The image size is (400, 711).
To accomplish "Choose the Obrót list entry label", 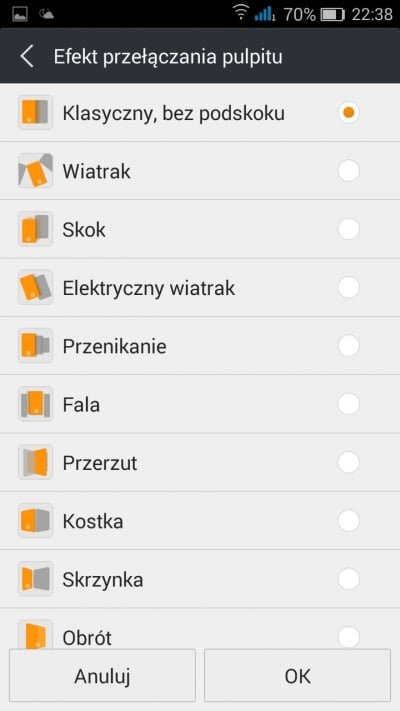I will [87, 638].
